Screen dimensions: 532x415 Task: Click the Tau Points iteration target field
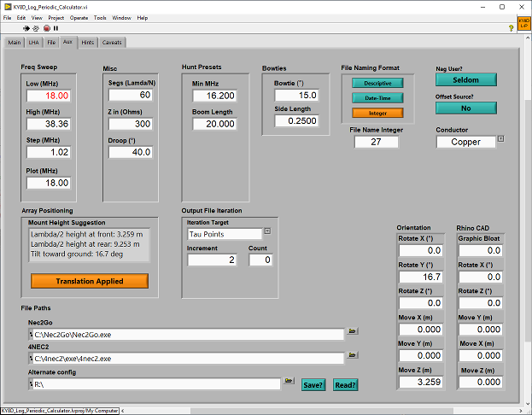point(225,234)
